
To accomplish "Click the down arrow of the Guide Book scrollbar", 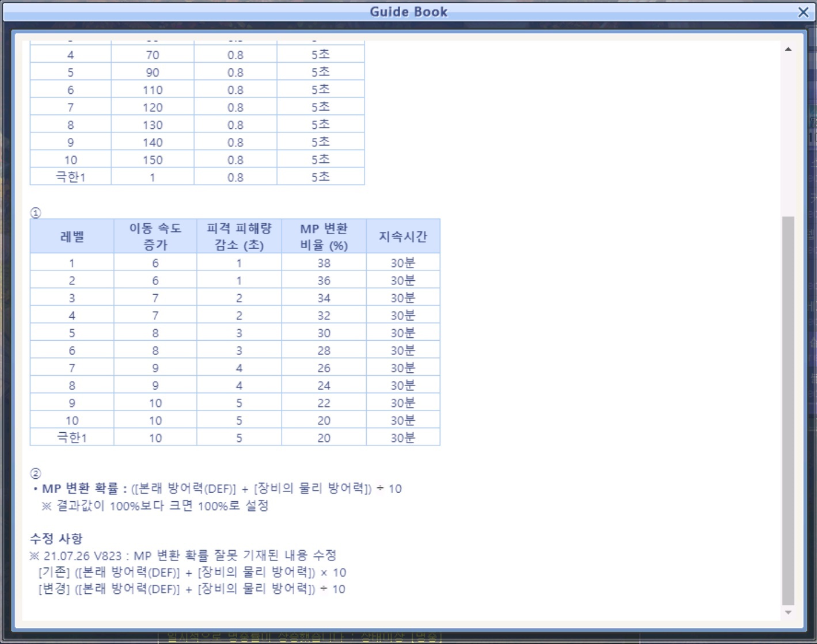I will tap(788, 612).
